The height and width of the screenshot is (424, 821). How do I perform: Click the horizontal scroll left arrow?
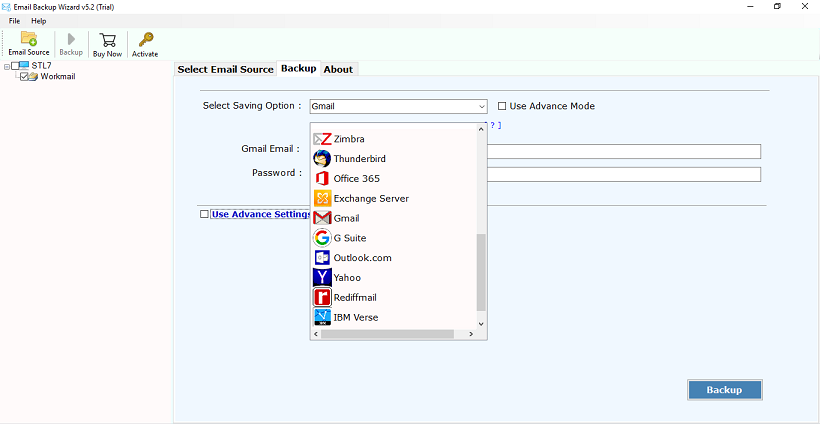(x=316, y=334)
